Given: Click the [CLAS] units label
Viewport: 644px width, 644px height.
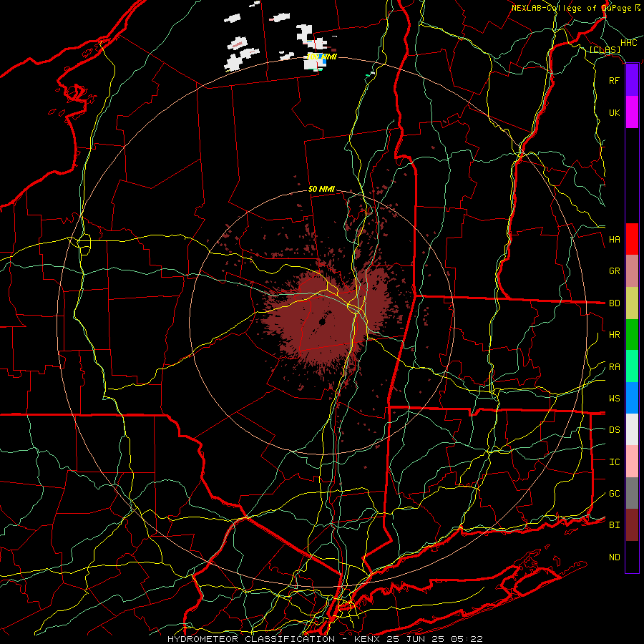Looking at the screenshot, I should coord(605,50).
